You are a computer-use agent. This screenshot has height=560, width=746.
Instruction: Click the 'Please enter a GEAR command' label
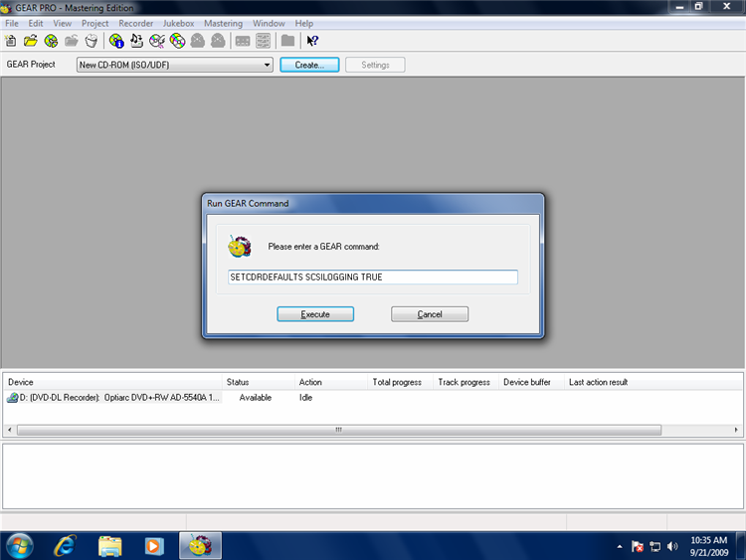(x=323, y=247)
